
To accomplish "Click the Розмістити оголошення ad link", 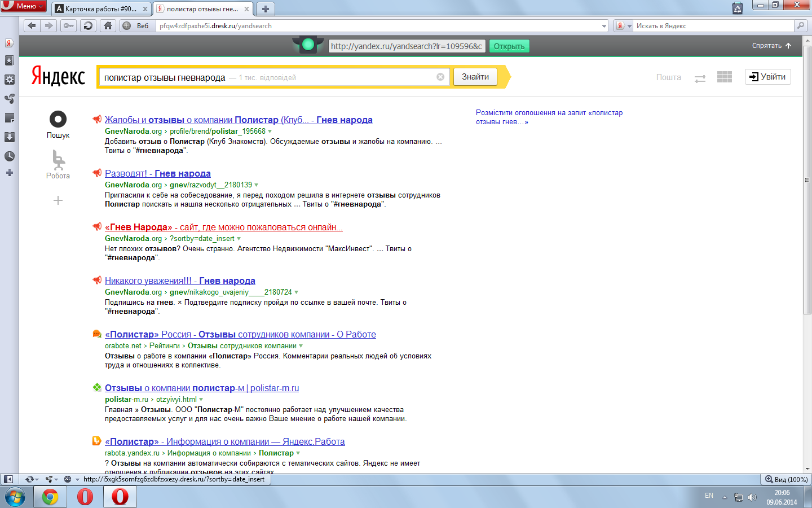I will 549,117.
